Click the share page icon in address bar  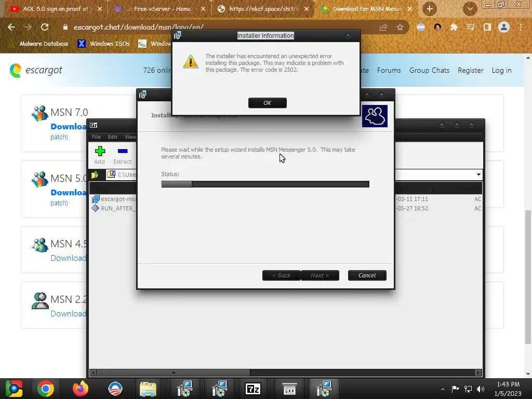click(x=383, y=27)
